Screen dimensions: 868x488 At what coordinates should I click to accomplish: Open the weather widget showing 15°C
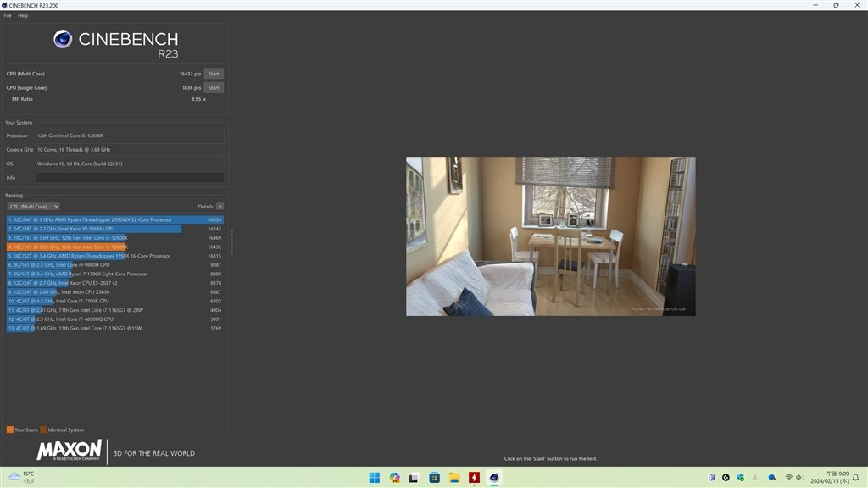coord(21,477)
